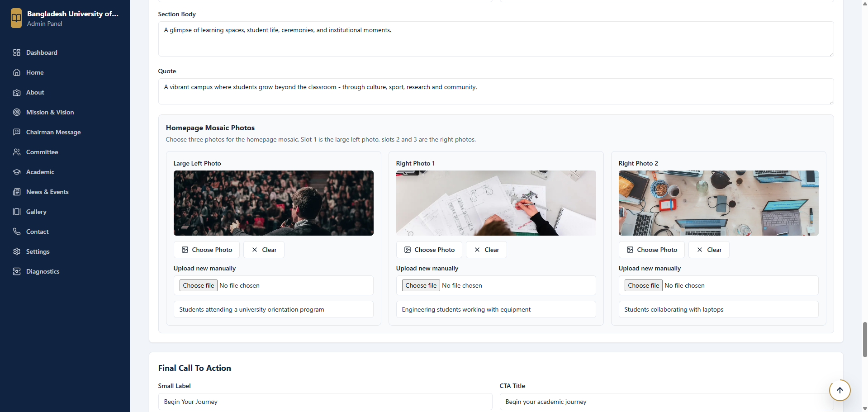868x412 pixels.
Task: Click image icon in Right Photo 2's Choose Photo
Action: pyautogui.click(x=630, y=250)
